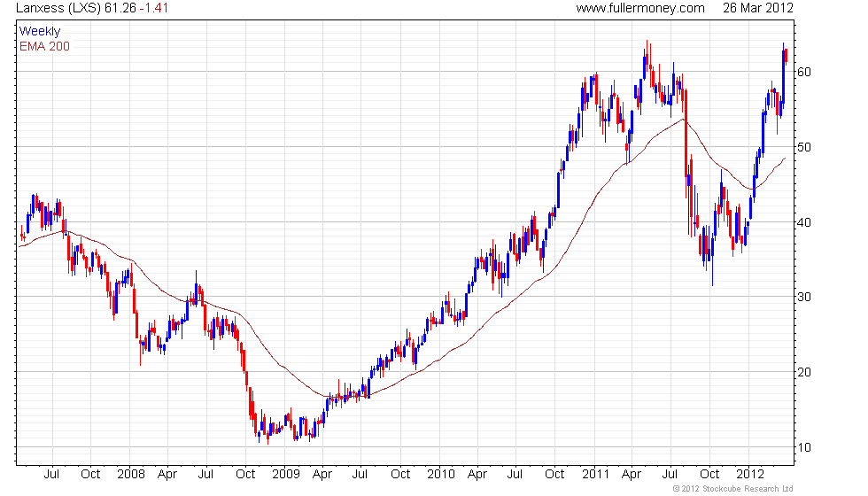The height and width of the screenshot is (496, 868).
Task: Click the Stockcube Research Ltd copyright text
Action: (x=733, y=489)
